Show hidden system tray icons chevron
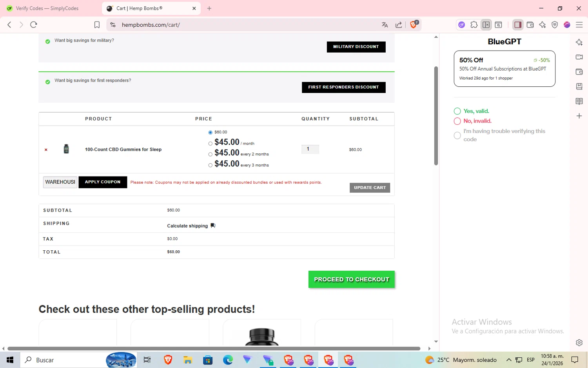 [509, 360]
